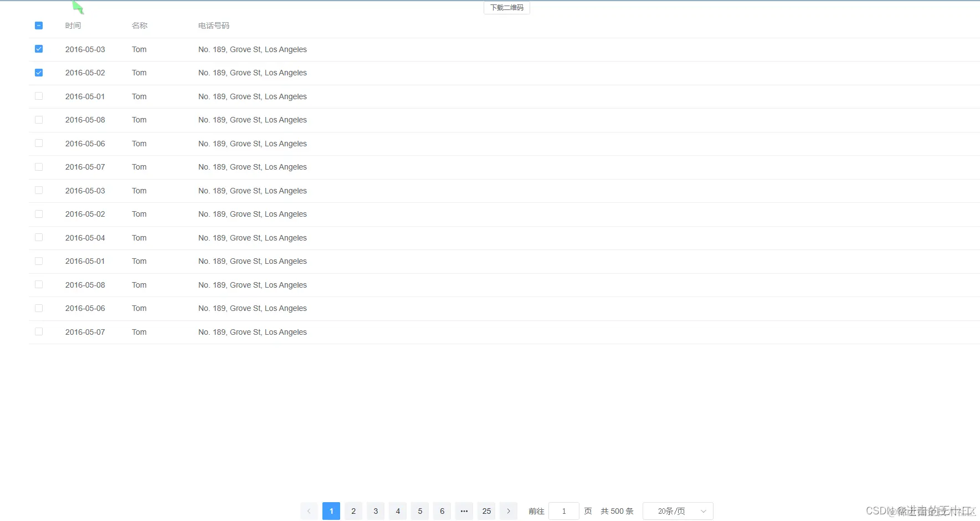The width and height of the screenshot is (980, 521).
Task: Select page 1 in pagination
Action: point(331,511)
